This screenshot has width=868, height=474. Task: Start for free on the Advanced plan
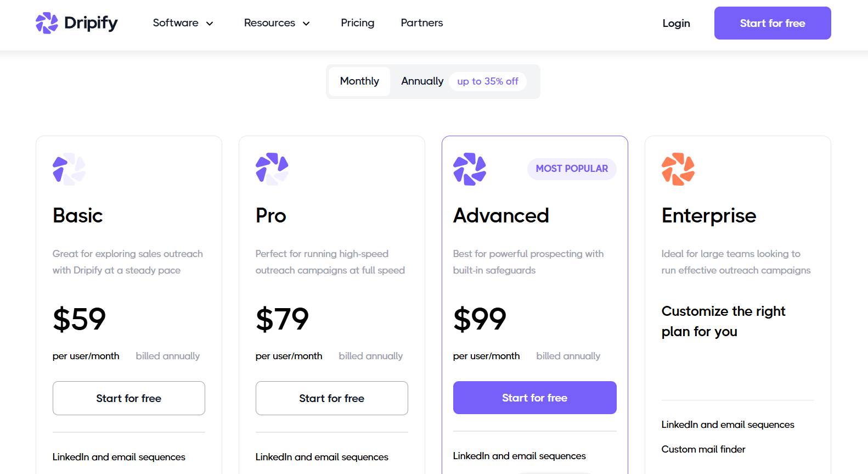[x=534, y=397]
